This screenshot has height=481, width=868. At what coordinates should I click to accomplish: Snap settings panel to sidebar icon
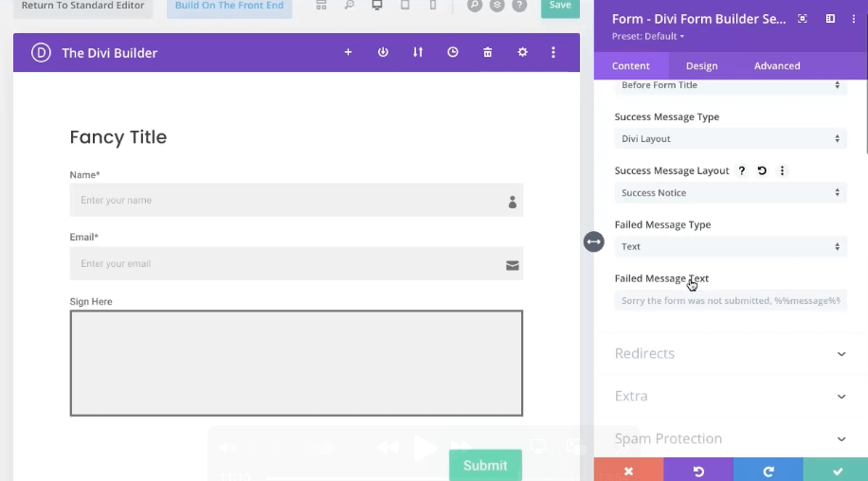(830, 19)
